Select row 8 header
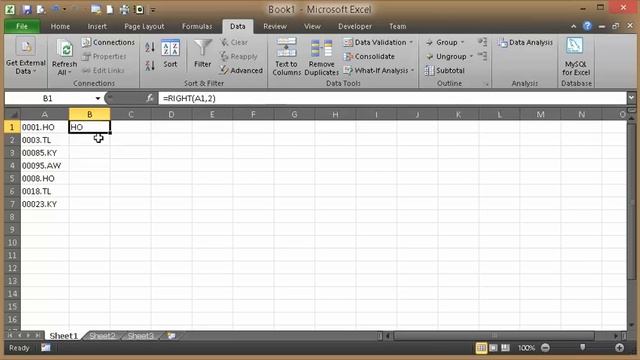640x360 pixels. coord(12,217)
